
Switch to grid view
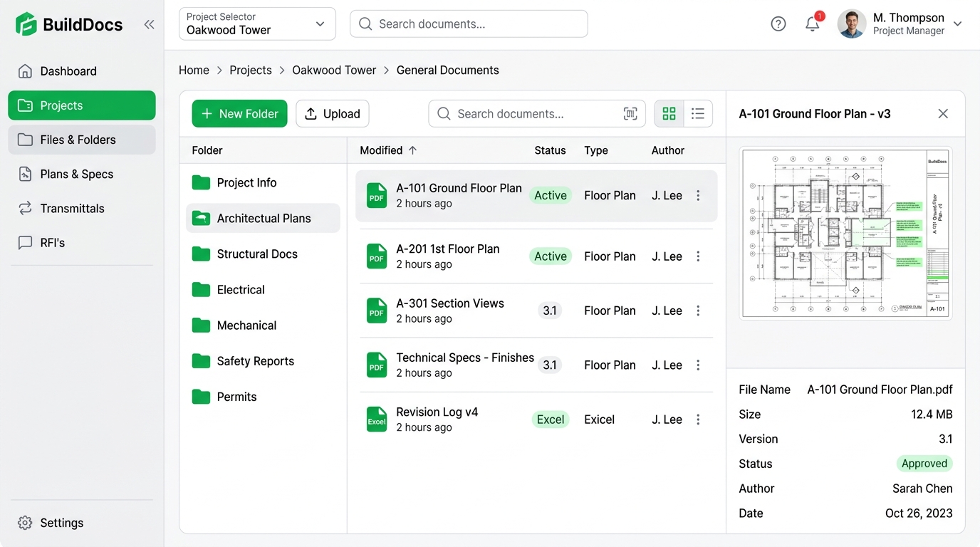(669, 114)
